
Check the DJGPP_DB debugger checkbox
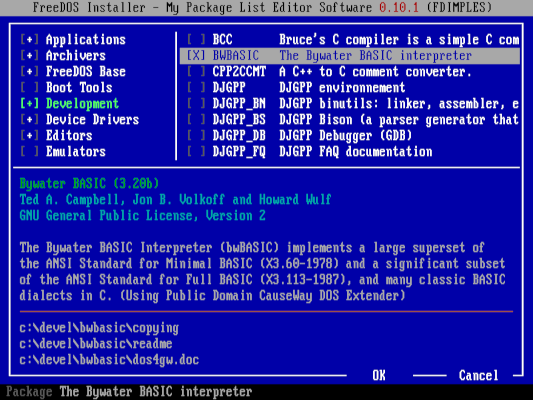(196, 135)
